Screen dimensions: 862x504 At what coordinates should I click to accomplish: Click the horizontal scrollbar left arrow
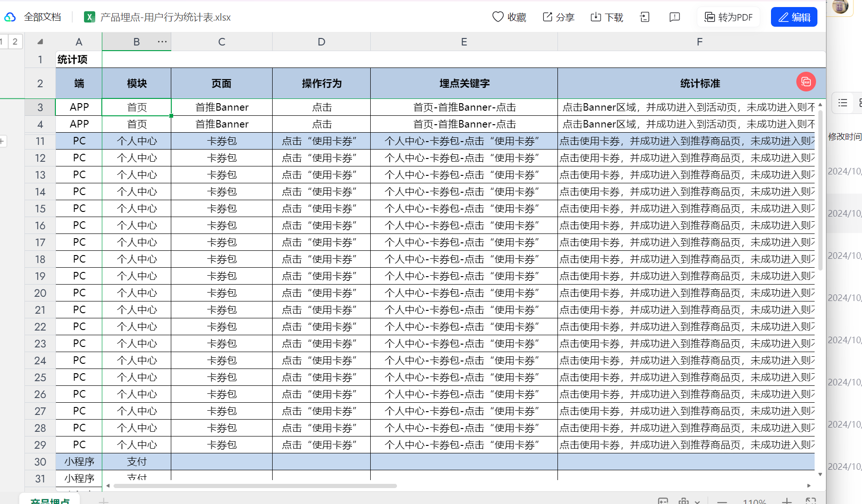[108, 486]
